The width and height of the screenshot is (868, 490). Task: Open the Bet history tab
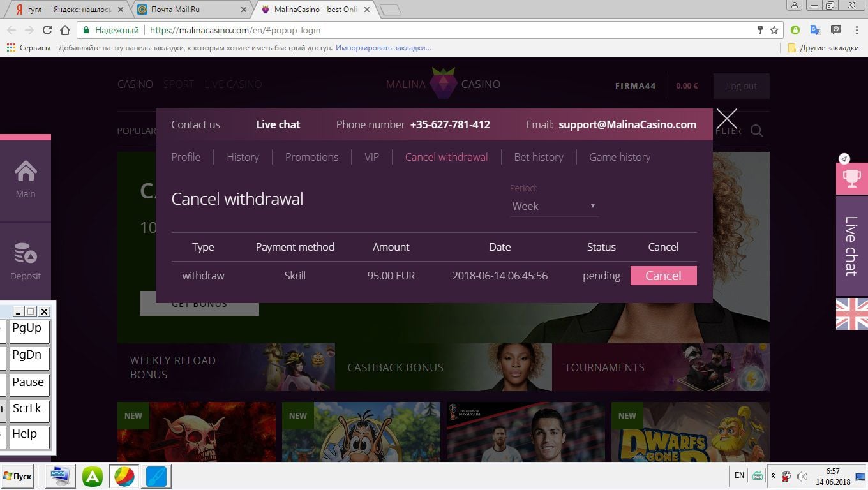click(539, 157)
